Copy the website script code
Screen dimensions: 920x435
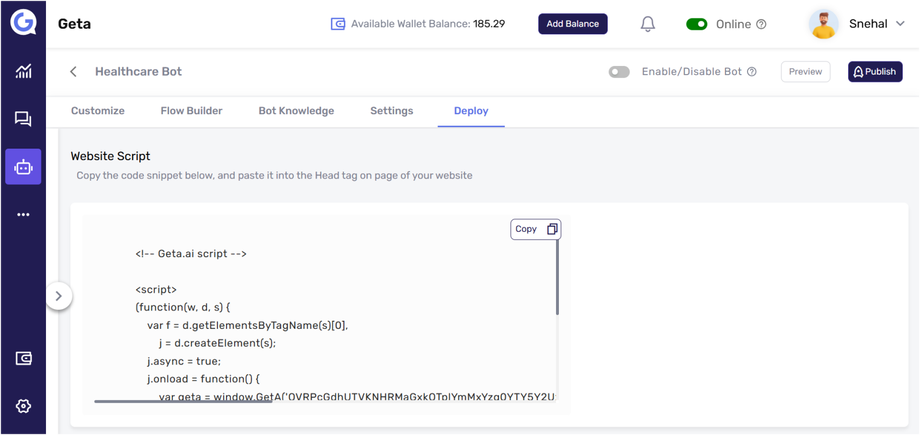click(x=535, y=229)
